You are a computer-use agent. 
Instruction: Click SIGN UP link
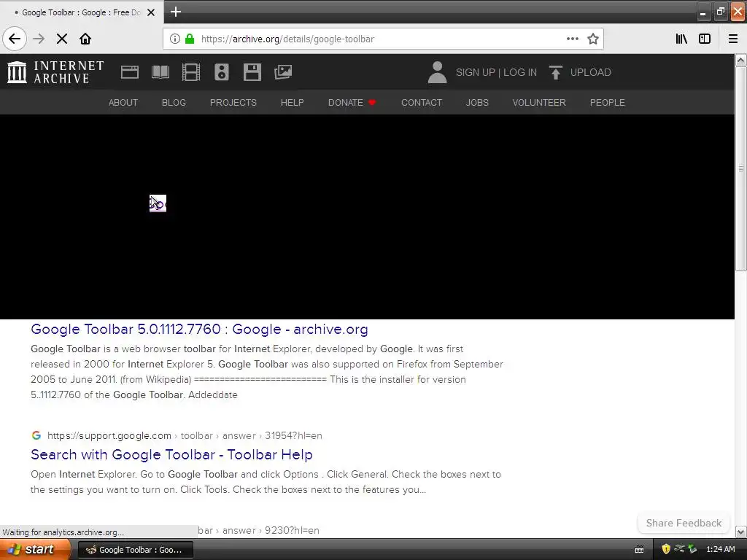476,72
